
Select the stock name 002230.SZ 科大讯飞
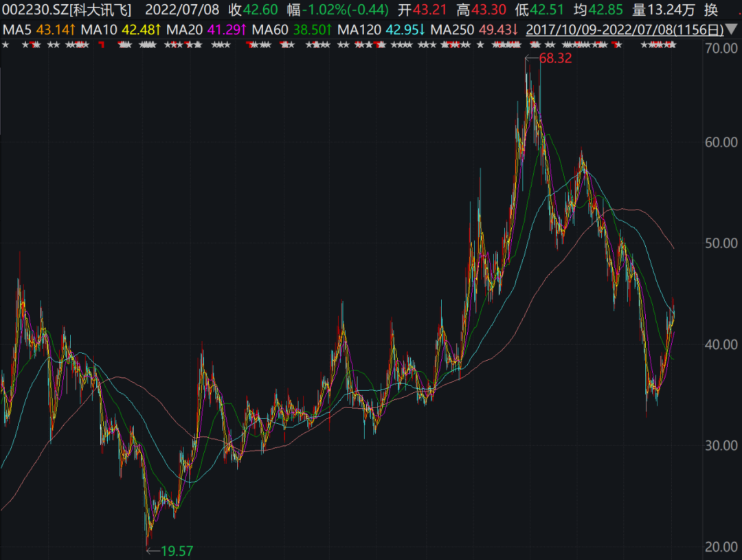pos(67,10)
